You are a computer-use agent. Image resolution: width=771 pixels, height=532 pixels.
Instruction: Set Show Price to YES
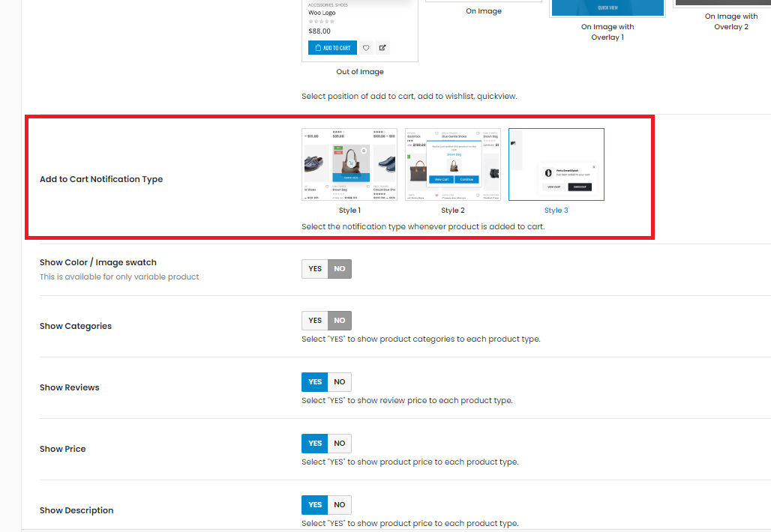point(315,443)
